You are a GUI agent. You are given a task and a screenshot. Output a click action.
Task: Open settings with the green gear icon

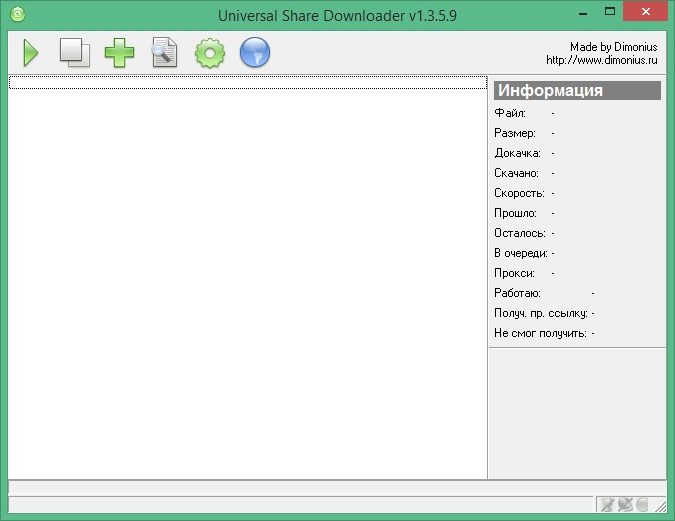point(210,53)
